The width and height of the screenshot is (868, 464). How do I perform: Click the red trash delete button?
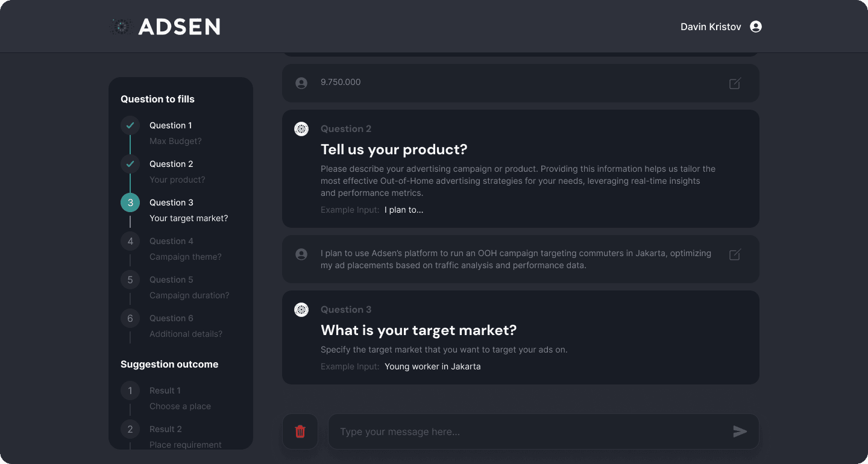point(300,431)
